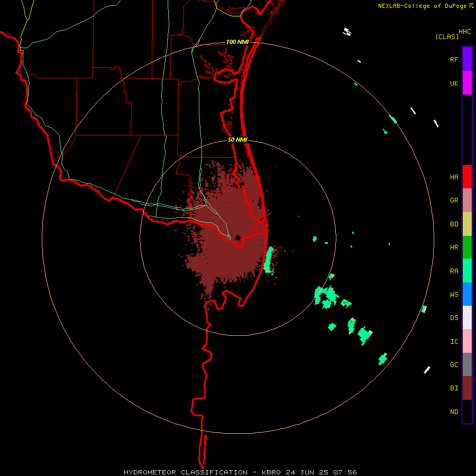Click the IC pink legend swatch
This screenshot has height=476, width=476.
(x=467, y=341)
